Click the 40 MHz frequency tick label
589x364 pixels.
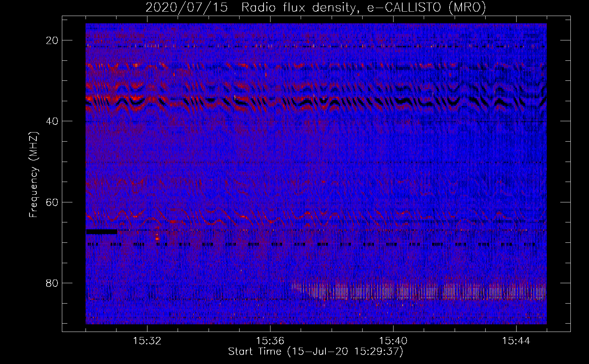[52, 121]
